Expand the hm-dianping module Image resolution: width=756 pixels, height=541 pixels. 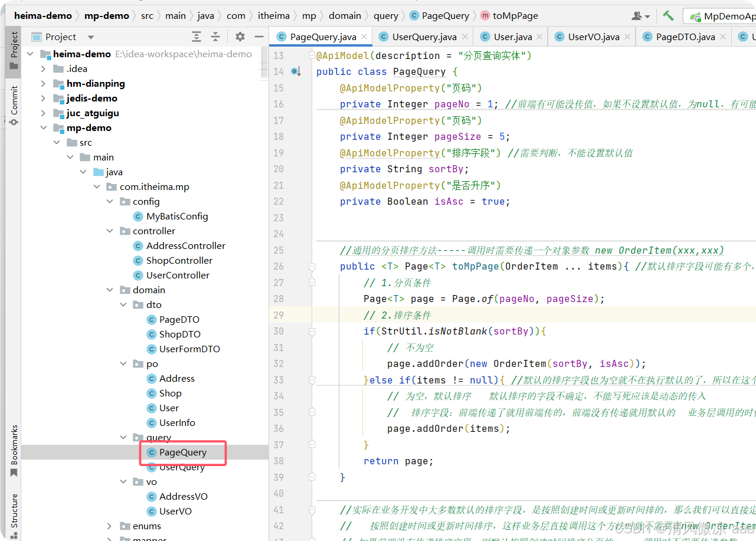point(43,84)
